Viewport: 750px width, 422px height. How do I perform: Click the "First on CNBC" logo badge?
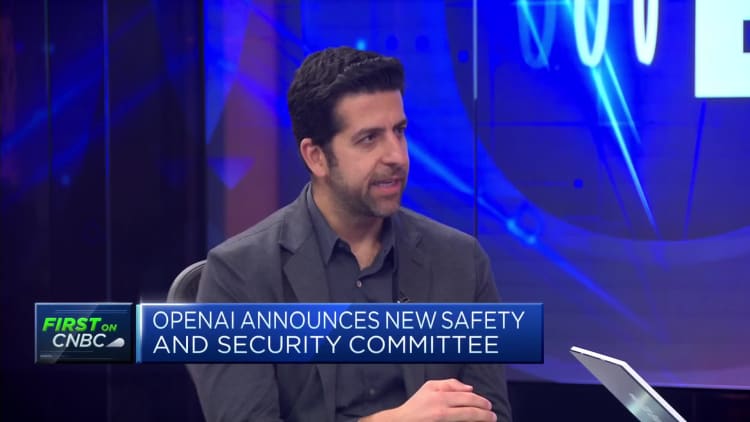tap(84, 333)
